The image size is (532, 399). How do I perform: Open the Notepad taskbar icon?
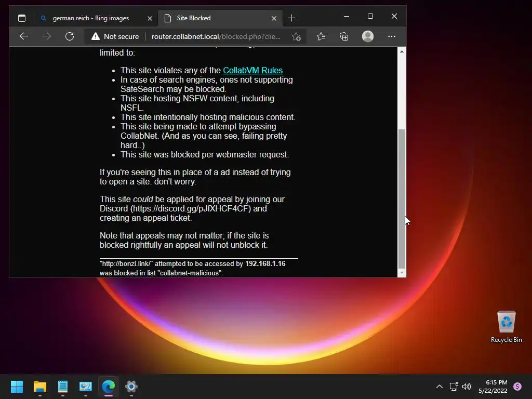63,387
